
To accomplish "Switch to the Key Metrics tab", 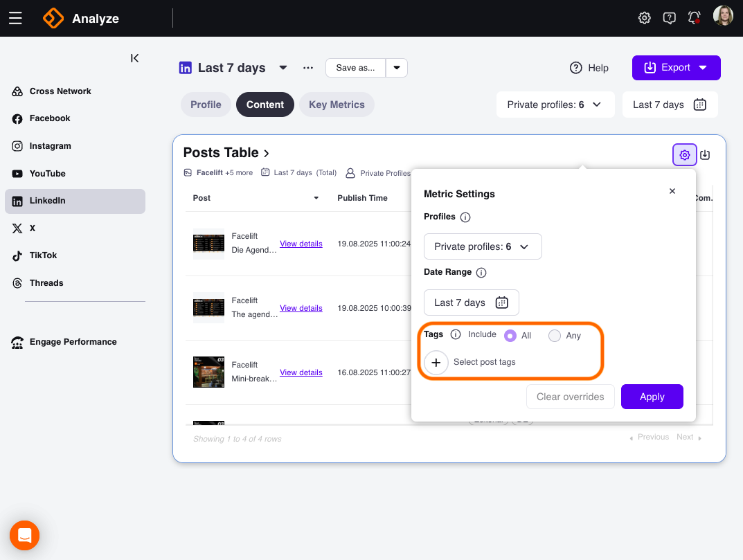I will click(337, 105).
